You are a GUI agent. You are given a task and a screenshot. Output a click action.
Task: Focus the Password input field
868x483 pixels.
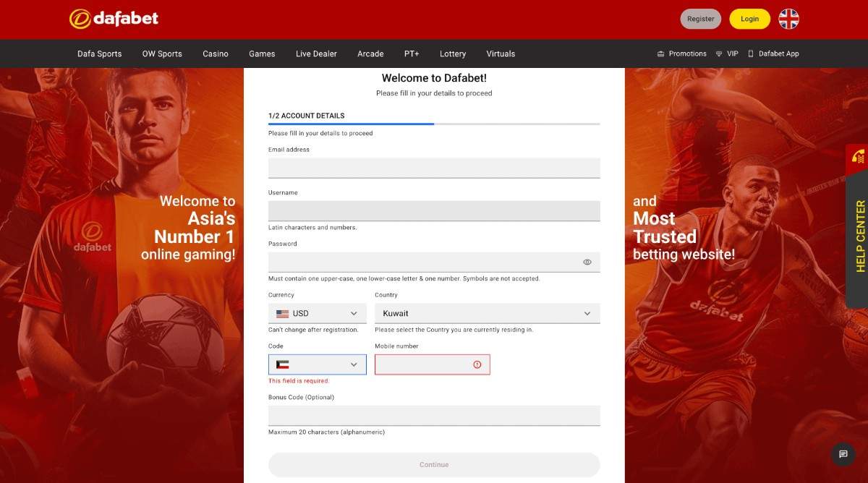click(x=434, y=262)
